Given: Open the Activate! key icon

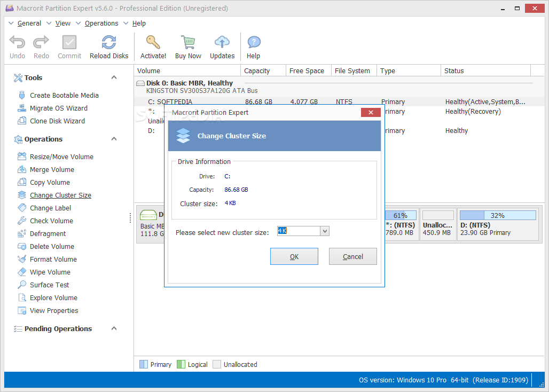Looking at the screenshot, I should 153,42.
